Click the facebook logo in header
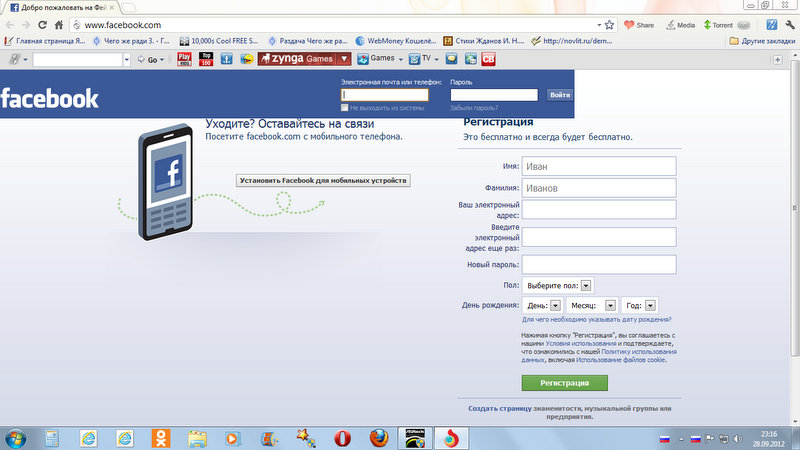This screenshot has height=450, width=800. pos(49,98)
